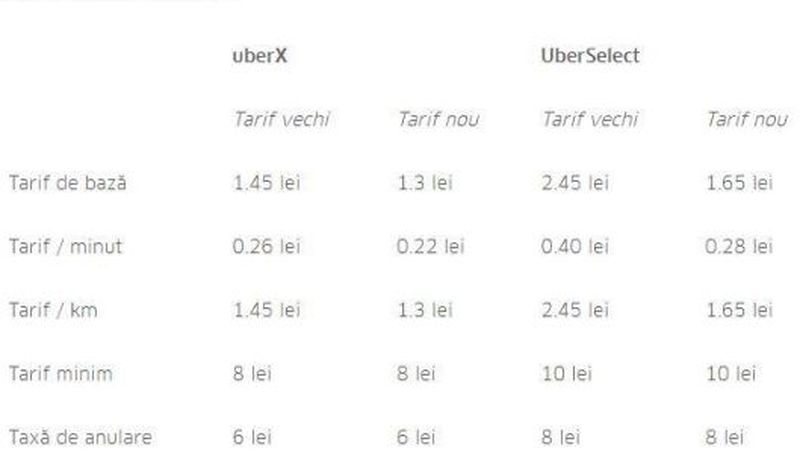Screen dimensions: 800x471
Task: Click the UberSelect column heading
Action: tap(589, 56)
